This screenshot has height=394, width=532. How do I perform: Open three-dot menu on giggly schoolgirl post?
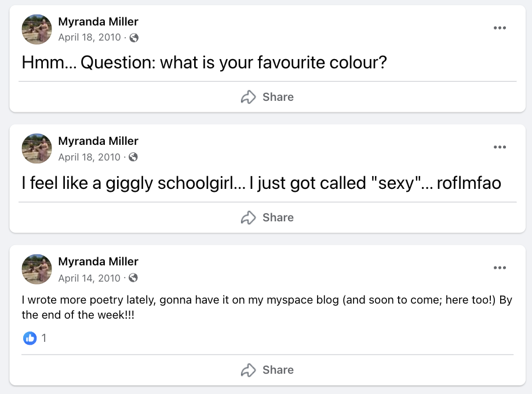click(x=500, y=147)
